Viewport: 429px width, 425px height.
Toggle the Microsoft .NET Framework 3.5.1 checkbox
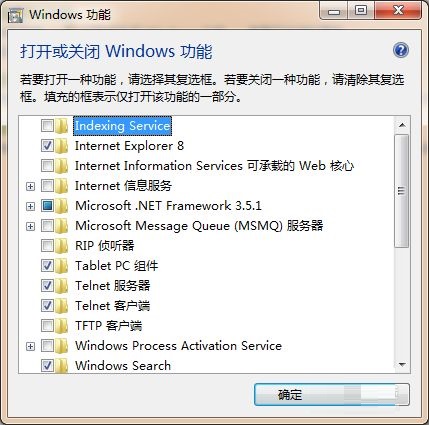47,206
